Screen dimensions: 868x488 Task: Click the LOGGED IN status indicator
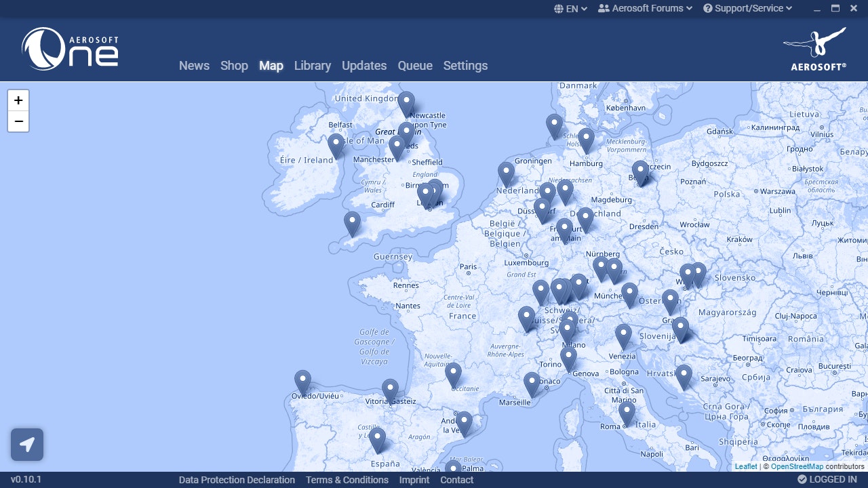(x=827, y=480)
